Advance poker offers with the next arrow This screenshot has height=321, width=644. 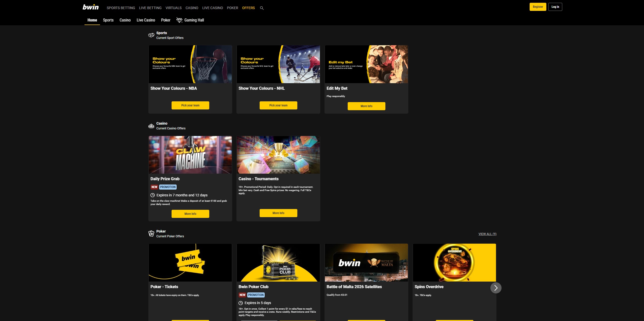[496, 288]
